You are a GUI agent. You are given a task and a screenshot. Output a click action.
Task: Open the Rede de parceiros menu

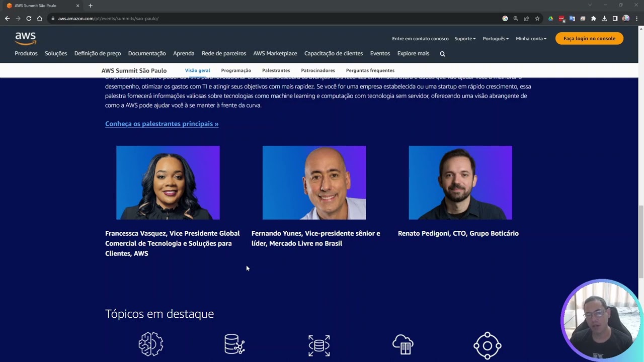[224, 53]
